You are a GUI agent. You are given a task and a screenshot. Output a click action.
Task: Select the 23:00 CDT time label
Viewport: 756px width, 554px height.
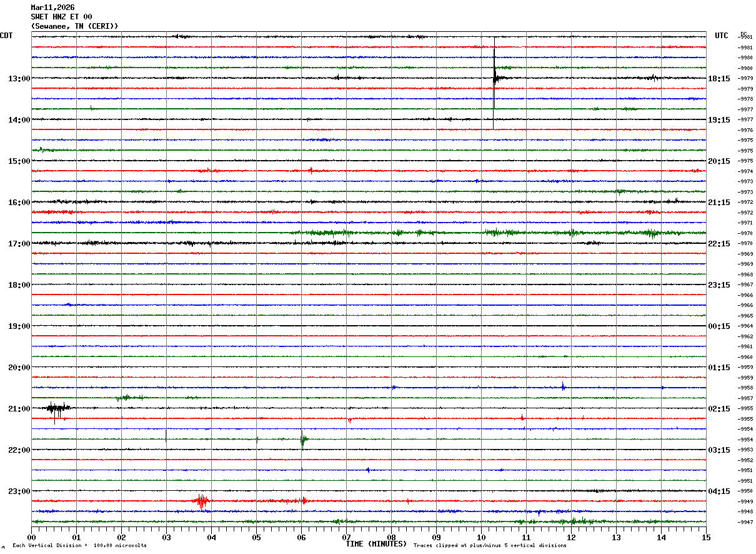19,491
